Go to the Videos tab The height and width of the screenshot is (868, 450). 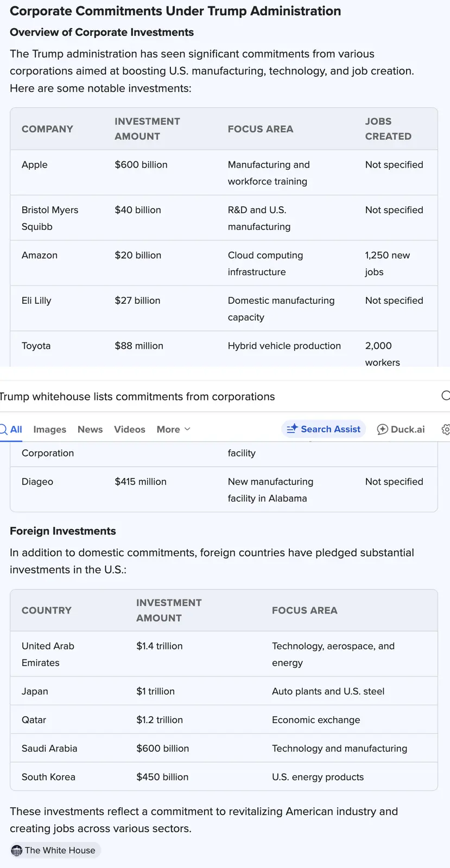(x=130, y=429)
